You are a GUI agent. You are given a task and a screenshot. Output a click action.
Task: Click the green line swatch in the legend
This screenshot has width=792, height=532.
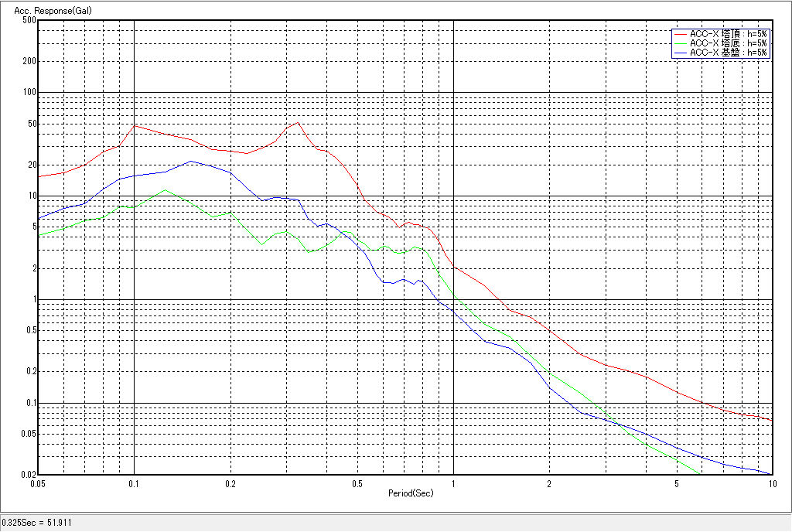click(x=680, y=43)
